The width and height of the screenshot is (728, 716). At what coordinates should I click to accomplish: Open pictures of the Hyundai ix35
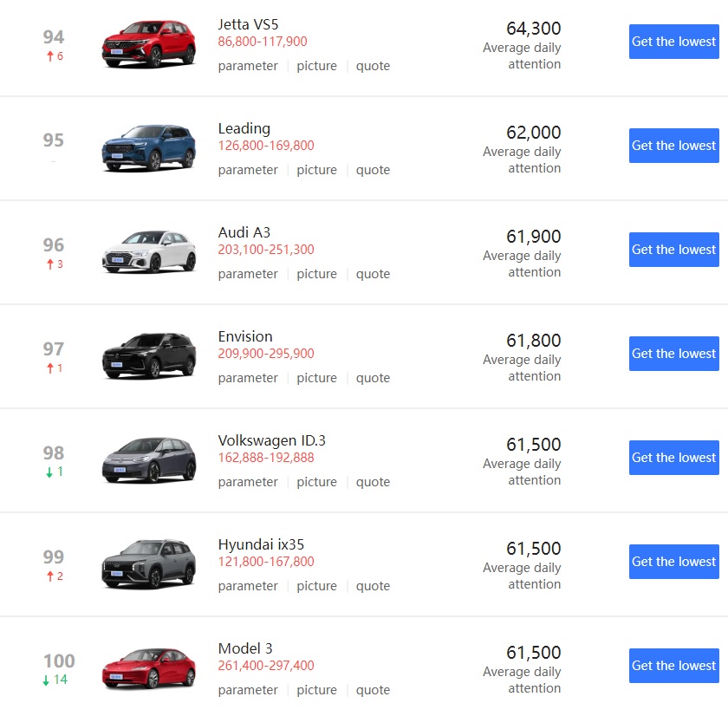click(316, 586)
